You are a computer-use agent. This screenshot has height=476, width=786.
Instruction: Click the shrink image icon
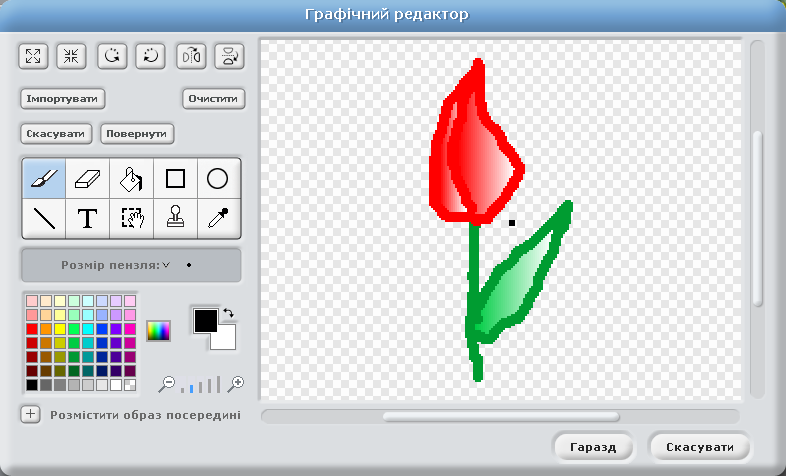[71, 56]
